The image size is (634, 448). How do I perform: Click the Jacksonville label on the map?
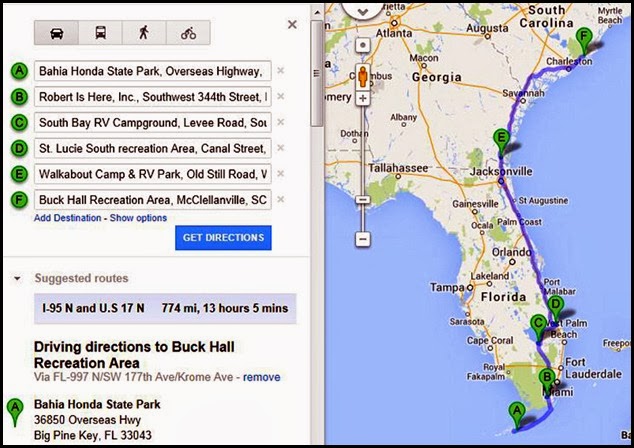tap(501, 171)
